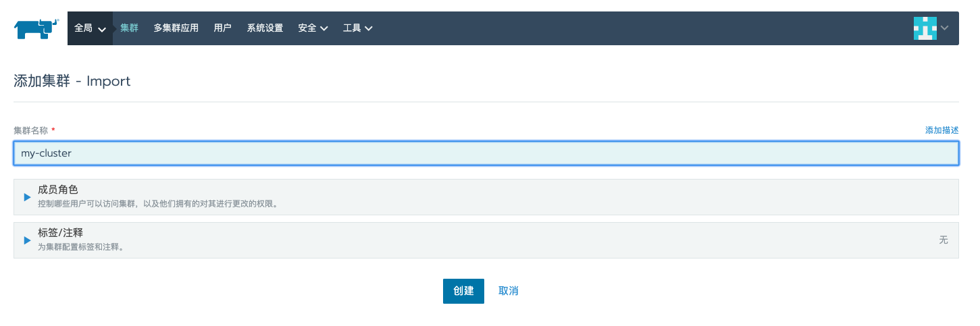980x326 pixels.
Task: Click the chevron beside the avatar
Action: 944,28
